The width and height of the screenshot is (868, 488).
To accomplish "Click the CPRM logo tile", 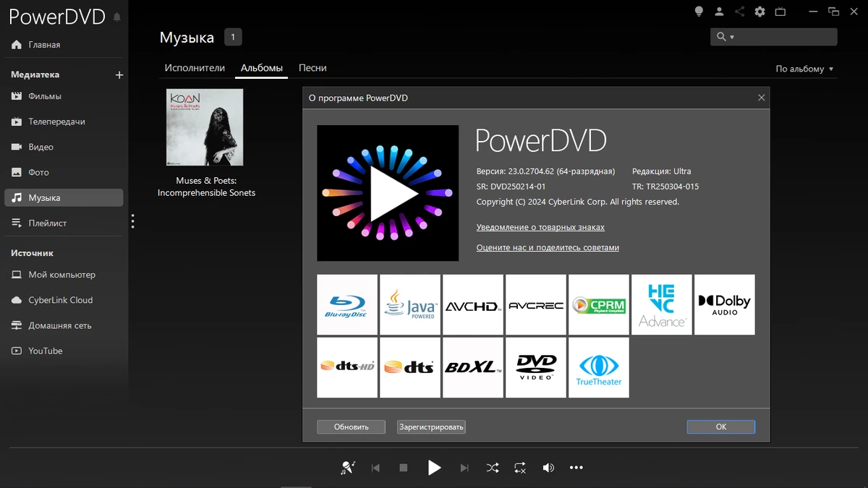I will [599, 304].
